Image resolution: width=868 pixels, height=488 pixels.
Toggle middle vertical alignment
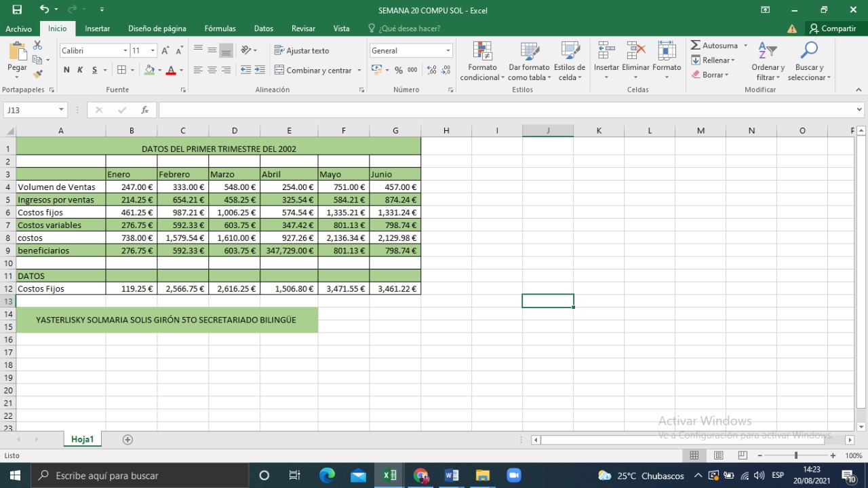coord(212,50)
